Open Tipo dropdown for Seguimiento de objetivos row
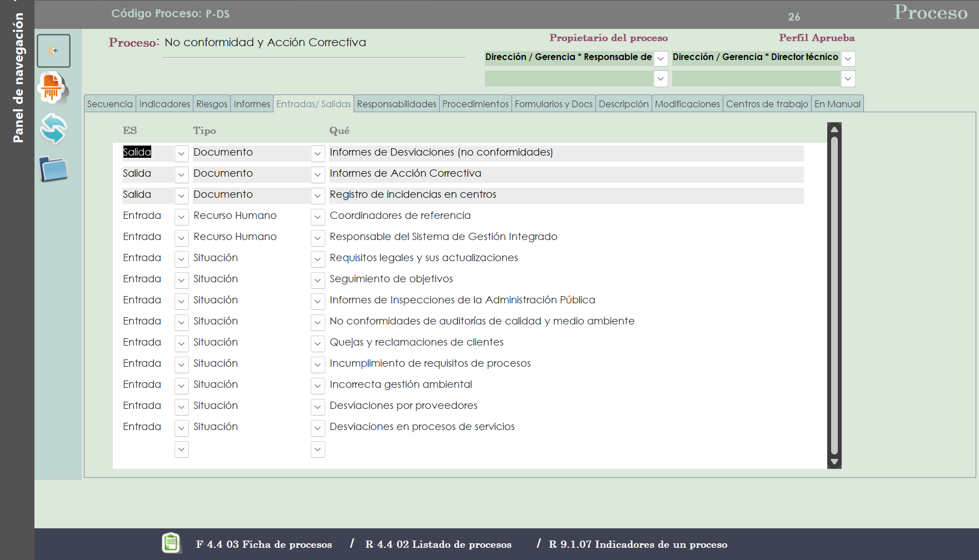The image size is (979, 560). point(317,280)
